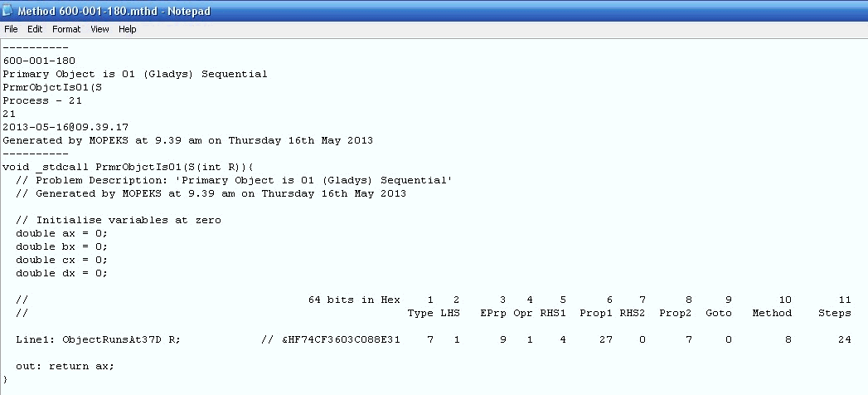Click the 'Type' column heading
This screenshot has height=395, width=868.
pyautogui.click(x=420, y=313)
